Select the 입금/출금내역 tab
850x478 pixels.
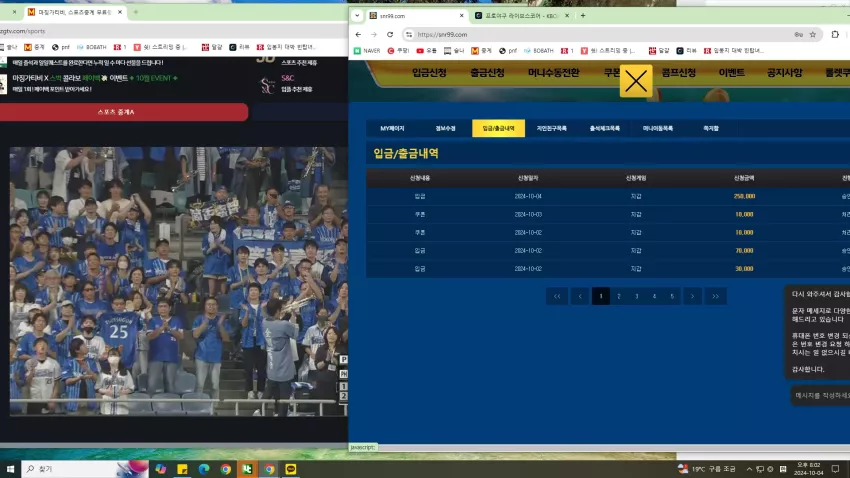pyautogui.click(x=498, y=128)
